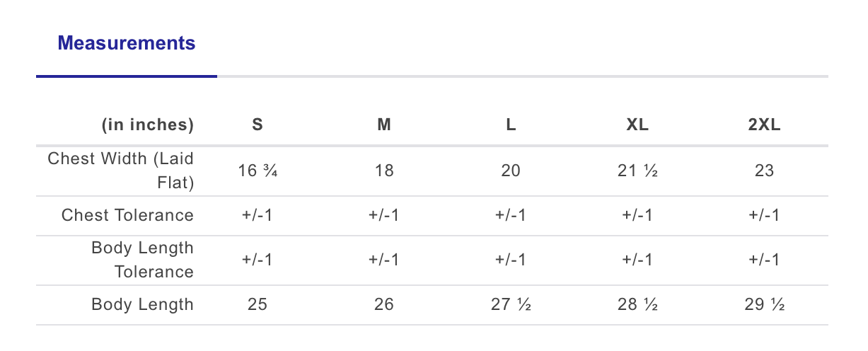The width and height of the screenshot is (868, 351).
Task: Click the Chest Width (Laid Flat) row label
Action: [121, 171]
